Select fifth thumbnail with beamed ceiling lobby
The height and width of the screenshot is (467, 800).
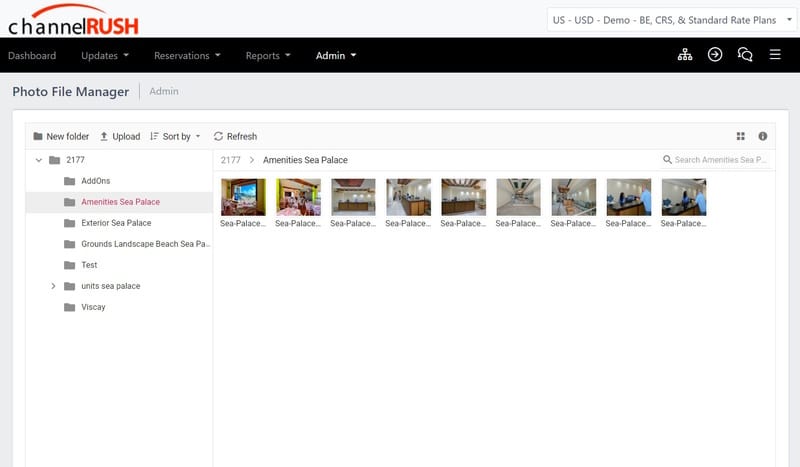tap(464, 197)
